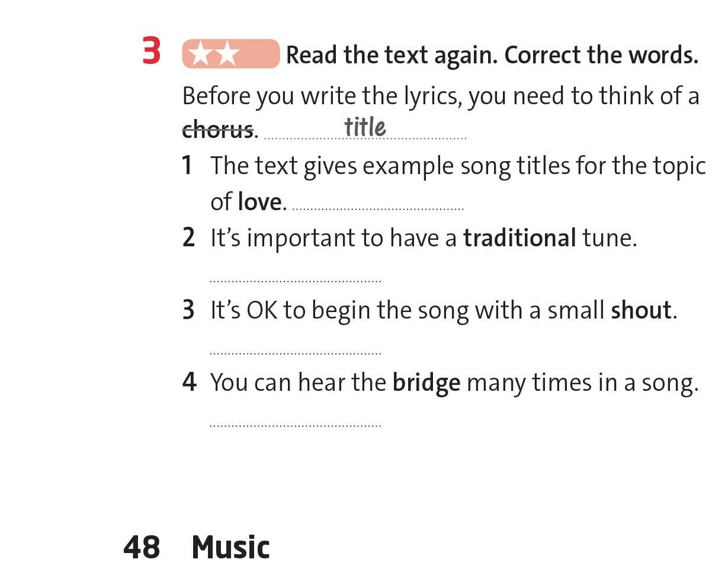This screenshot has width=728, height=572.
Task: Click the answer line under sentence 2
Action: coord(295,281)
